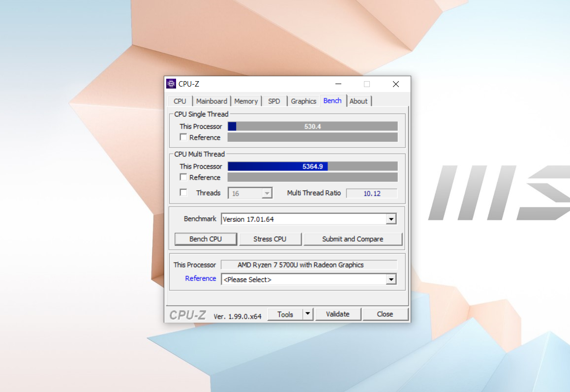Tick the Threads checkbox
The height and width of the screenshot is (392, 570).
[183, 192]
